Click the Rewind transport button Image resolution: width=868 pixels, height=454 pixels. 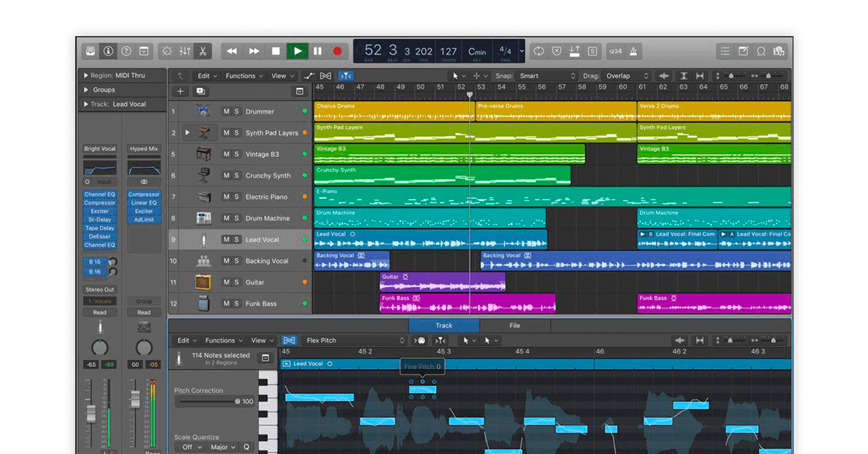[x=231, y=51]
